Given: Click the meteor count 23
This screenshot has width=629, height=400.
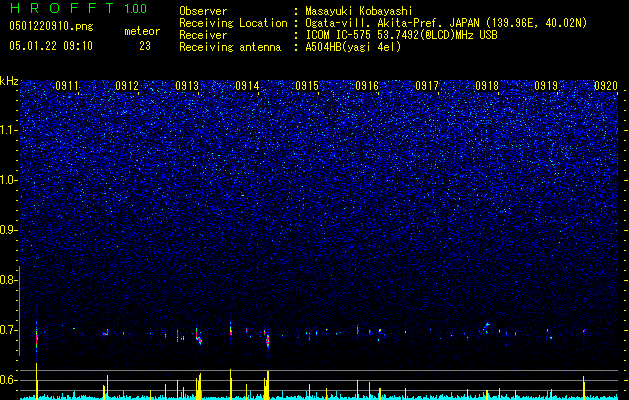Looking at the screenshot, I should click(x=145, y=46).
